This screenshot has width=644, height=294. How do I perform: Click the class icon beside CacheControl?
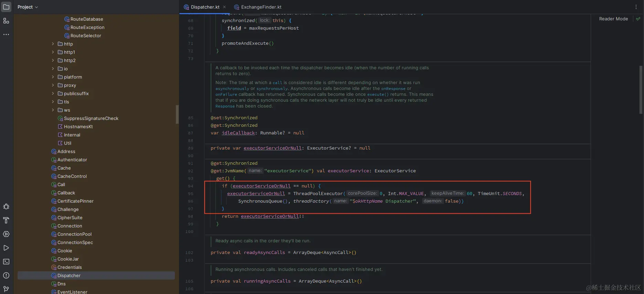pos(54,176)
